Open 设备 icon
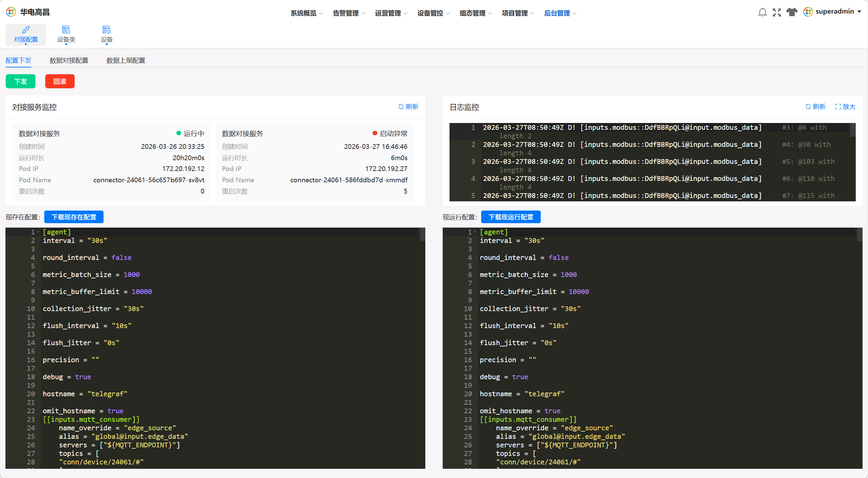Image resolution: width=868 pixels, height=478 pixels. pos(107,35)
